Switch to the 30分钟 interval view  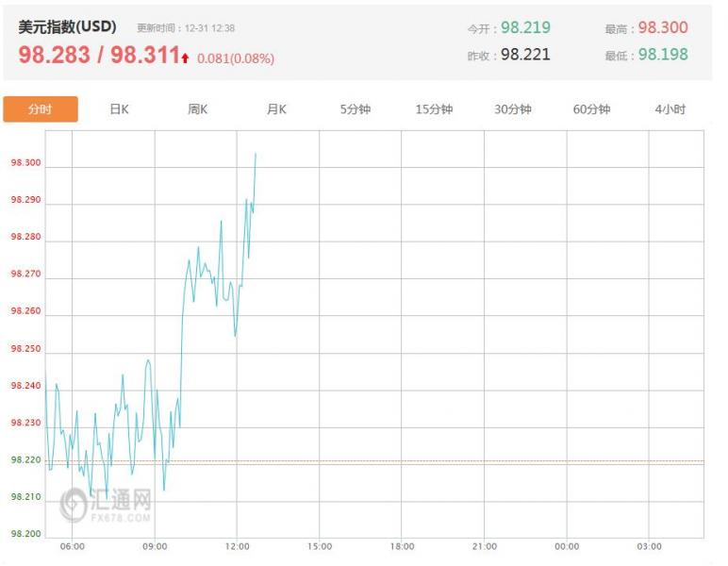513,109
